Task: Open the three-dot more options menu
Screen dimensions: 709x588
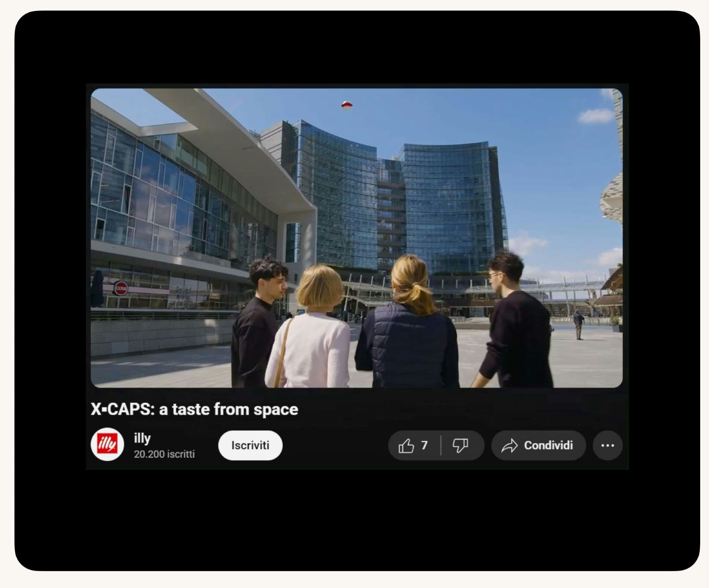Action: coord(607,446)
